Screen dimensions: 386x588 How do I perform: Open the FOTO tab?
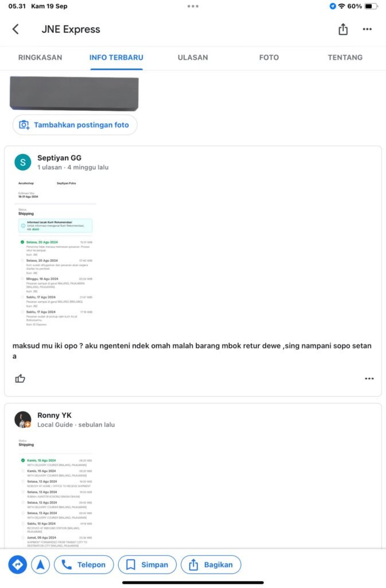(269, 57)
